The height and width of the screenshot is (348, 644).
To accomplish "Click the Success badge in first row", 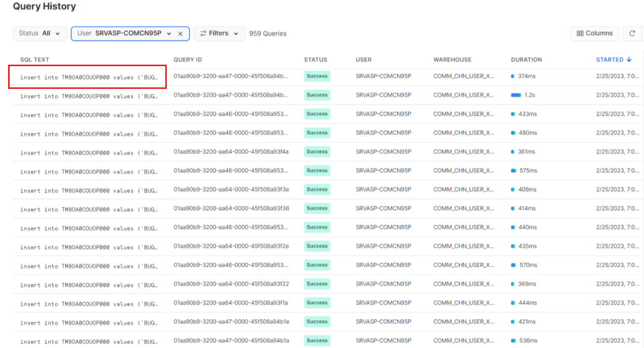I will tap(317, 76).
